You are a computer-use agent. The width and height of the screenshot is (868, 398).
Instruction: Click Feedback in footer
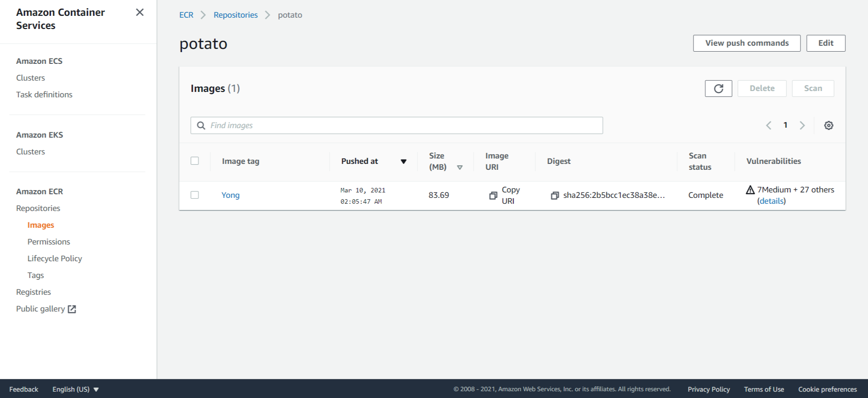(x=24, y=389)
